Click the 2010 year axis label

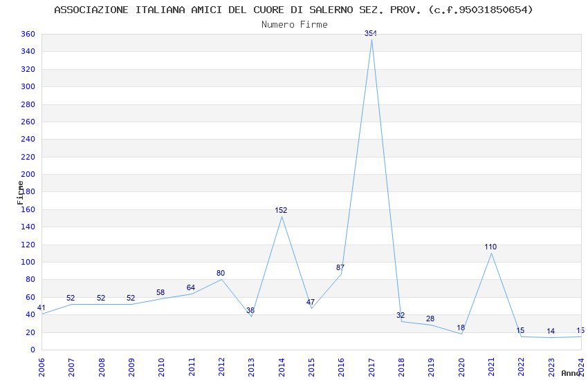click(x=161, y=368)
